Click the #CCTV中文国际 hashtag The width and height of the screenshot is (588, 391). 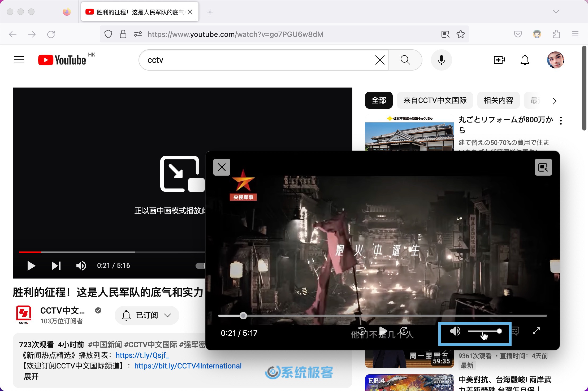click(x=150, y=345)
